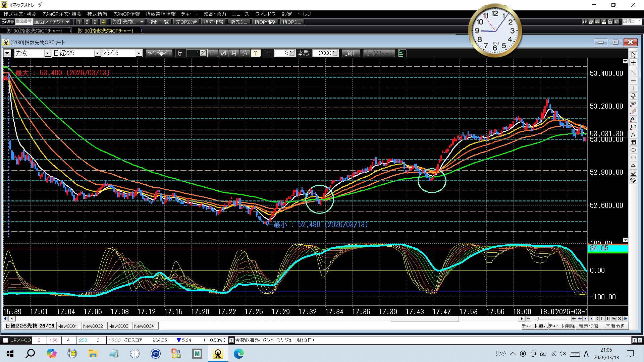Select the horizontal line drawing tool
This screenshot has height=362, width=644.
pyautogui.click(x=633, y=80)
